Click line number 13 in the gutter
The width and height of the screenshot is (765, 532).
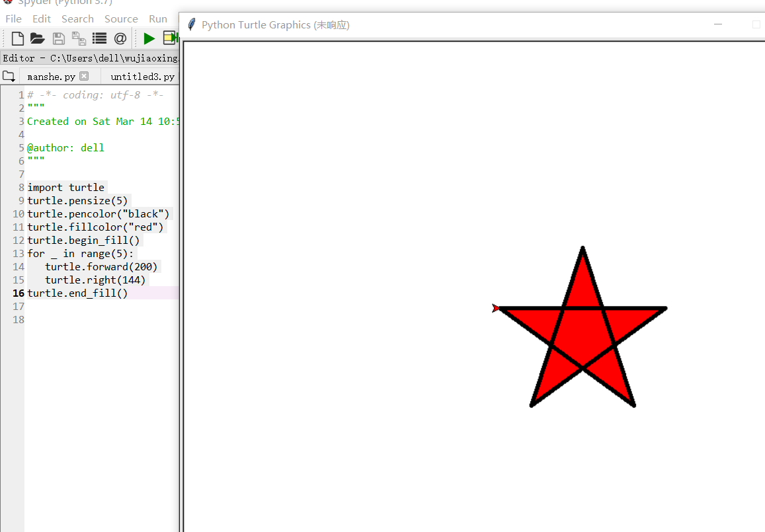(19, 254)
